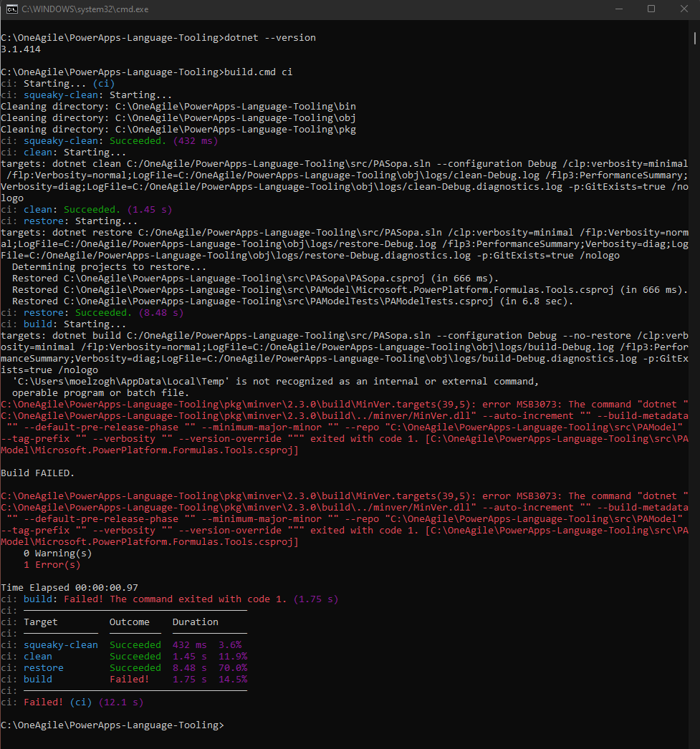Click the 'Build FAILED.' text
The width and height of the screenshot is (700, 749).
pos(37,473)
